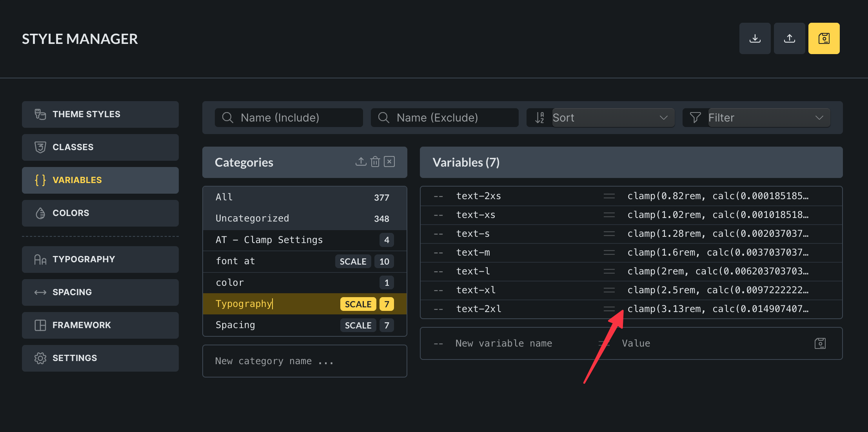Click the equals handle next to text-m
The image size is (868, 432).
coord(609,252)
